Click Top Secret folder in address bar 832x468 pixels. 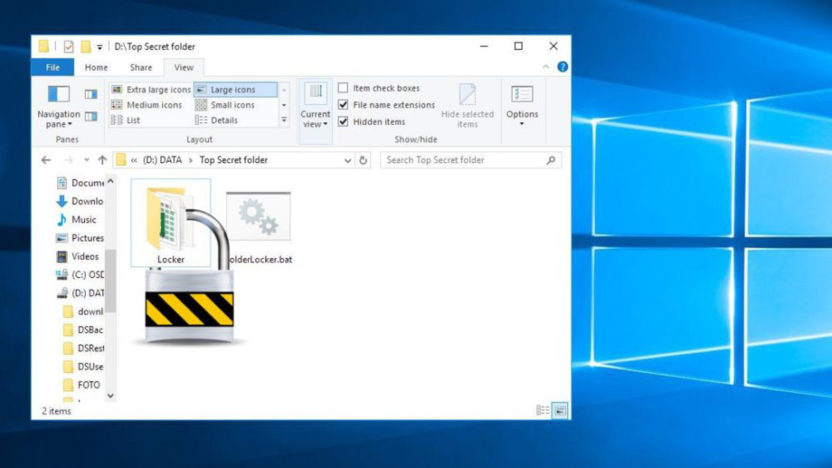point(233,160)
